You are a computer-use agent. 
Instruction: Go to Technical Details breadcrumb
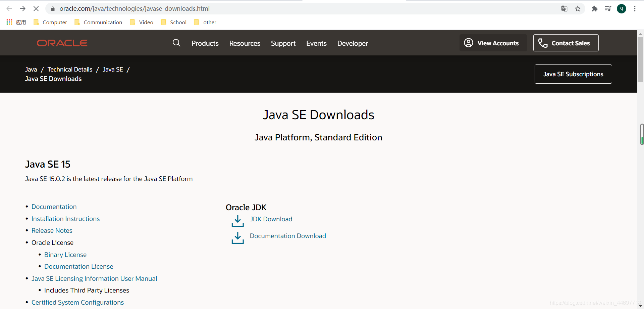[x=70, y=70]
